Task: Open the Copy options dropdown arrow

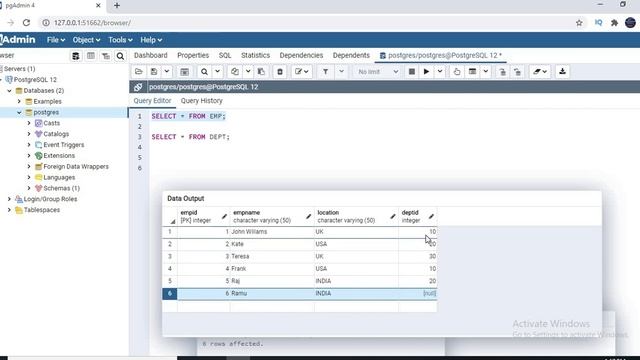Action: (x=248, y=72)
